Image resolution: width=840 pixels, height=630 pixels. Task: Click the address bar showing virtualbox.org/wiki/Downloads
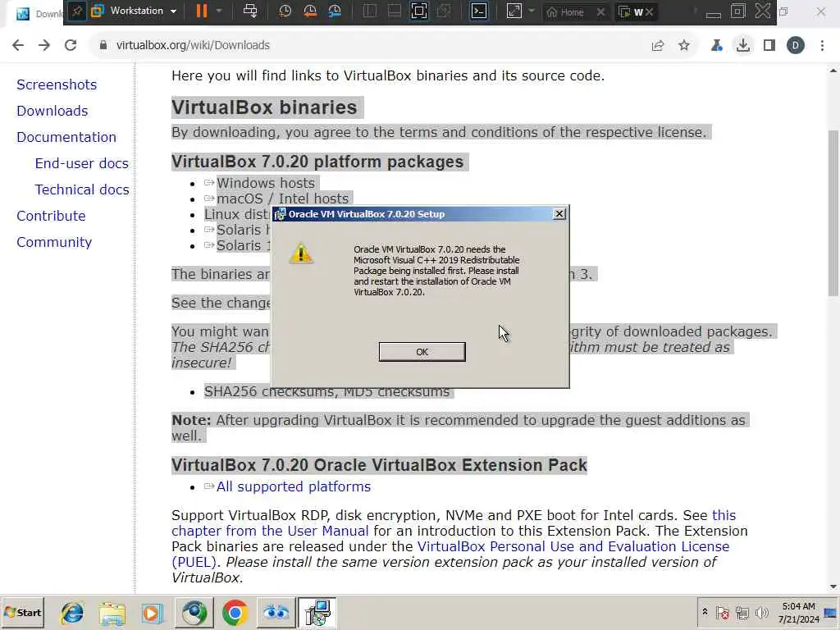coord(371,45)
